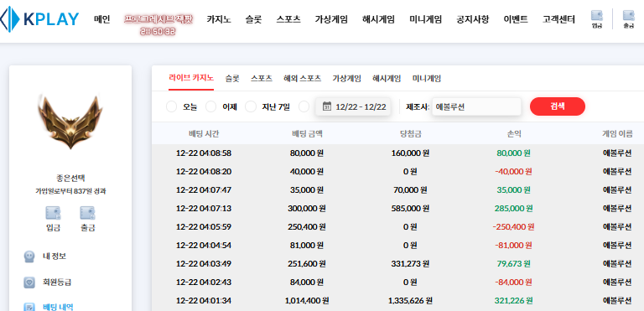
Task: Click sidebar 입금 deposit icon
Action: coord(54,213)
